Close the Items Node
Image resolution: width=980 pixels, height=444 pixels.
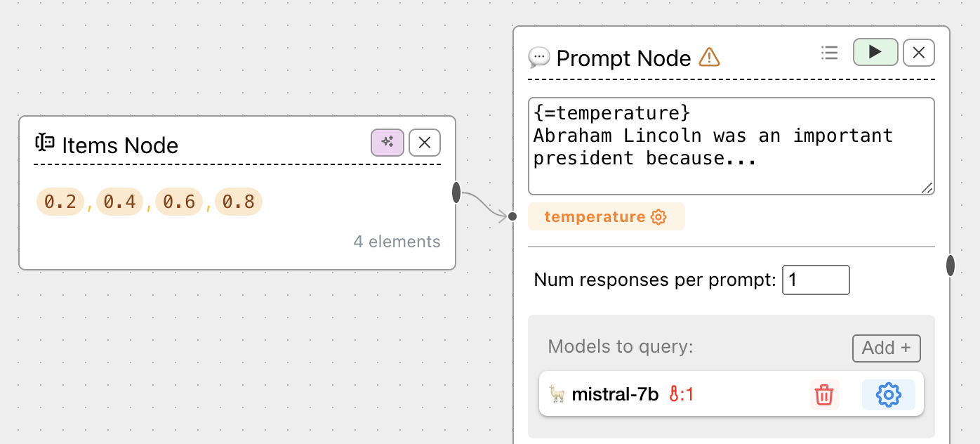click(424, 143)
